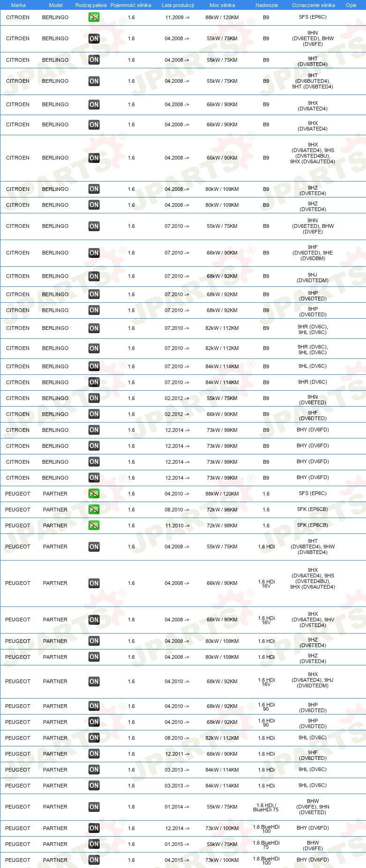Click the Marka column header

[x=18, y=5]
